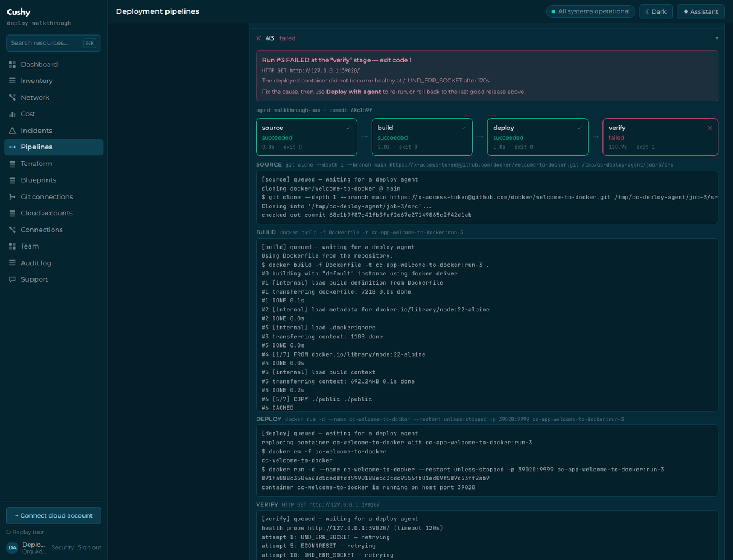
Task: Select the source stage card
Action: (306, 137)
